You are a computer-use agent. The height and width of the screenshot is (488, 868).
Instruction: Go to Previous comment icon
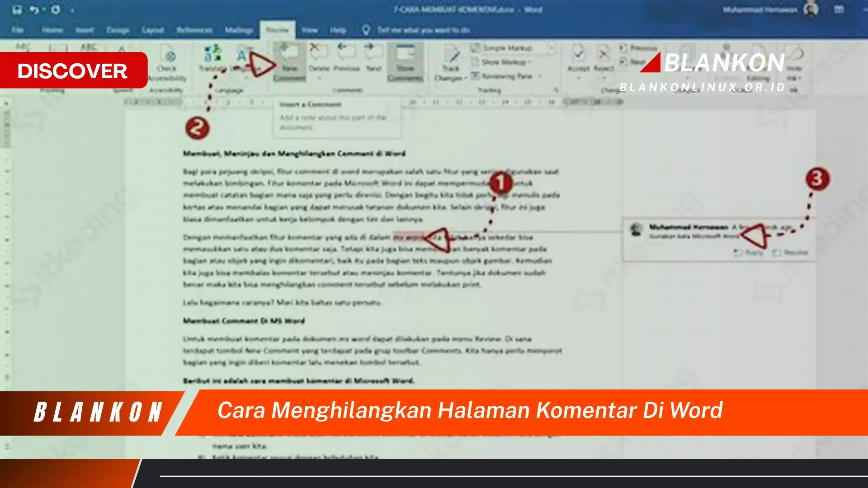tap(346, 51)
